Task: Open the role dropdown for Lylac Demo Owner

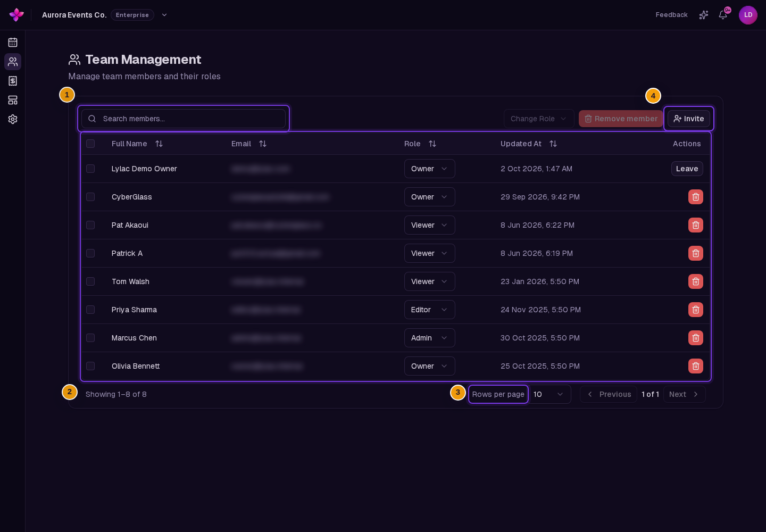Action: pyautogui.click(x=430, y=169)
